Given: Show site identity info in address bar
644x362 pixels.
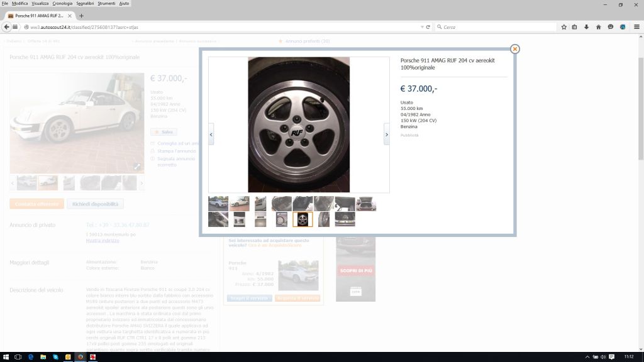Looking at the screenshot, I should click(26, 27).
